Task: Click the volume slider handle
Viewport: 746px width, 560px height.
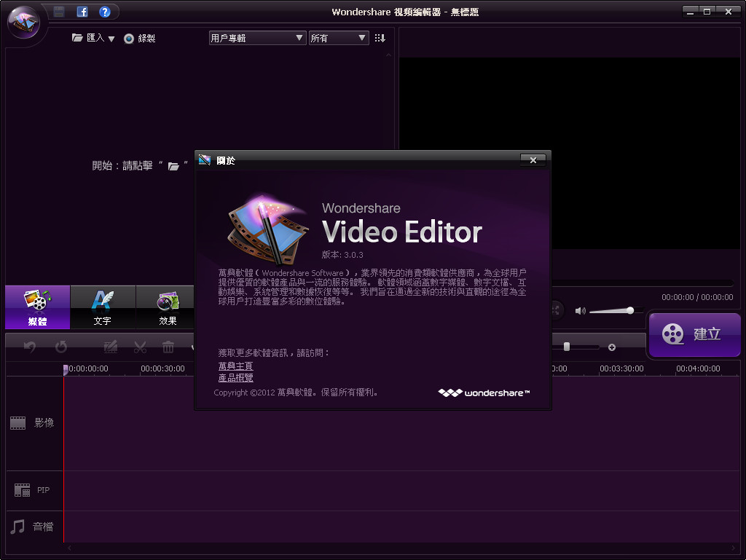Action: coord(630,310)
